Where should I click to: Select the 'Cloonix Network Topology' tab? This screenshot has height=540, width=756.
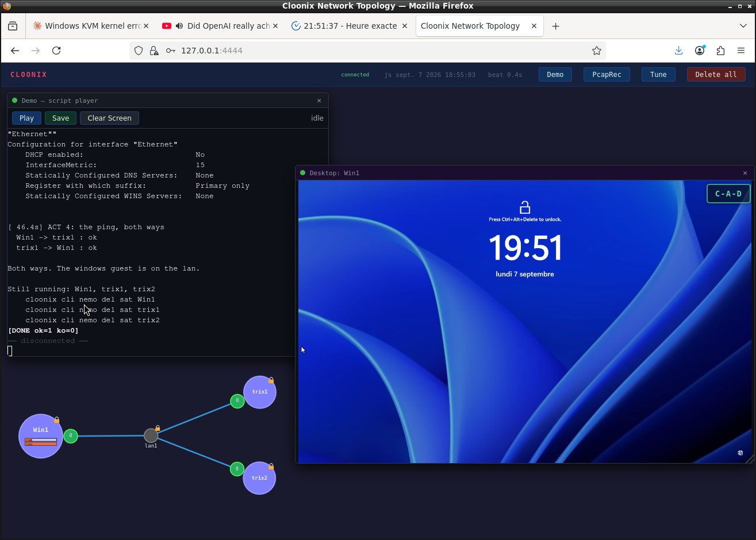click(x=479, y=26)
